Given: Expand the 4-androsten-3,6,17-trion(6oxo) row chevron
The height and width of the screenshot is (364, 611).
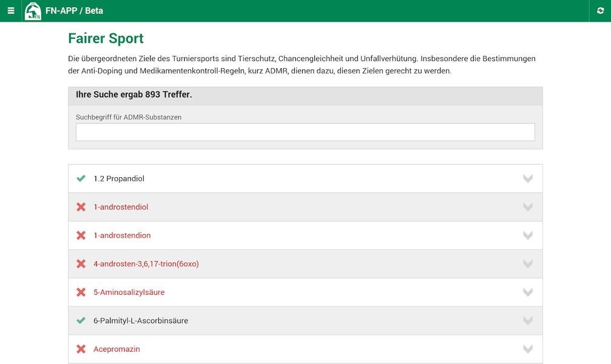Looking at the screenshot, I should (x=528, y=264).
